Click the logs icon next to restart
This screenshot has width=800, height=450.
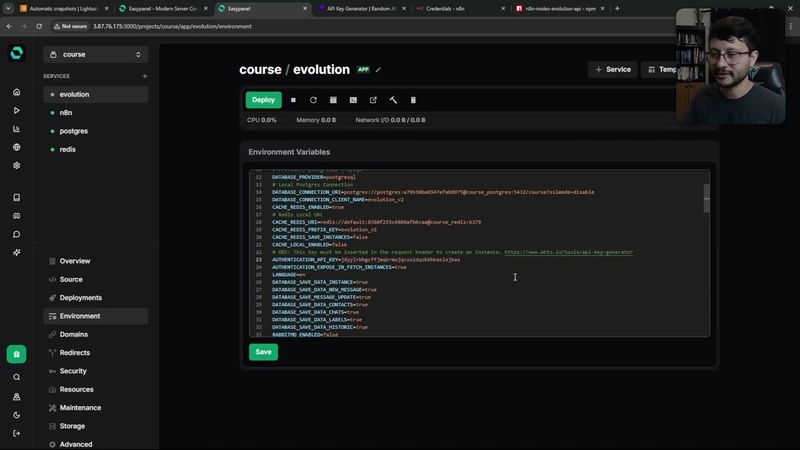coord(333,100)
